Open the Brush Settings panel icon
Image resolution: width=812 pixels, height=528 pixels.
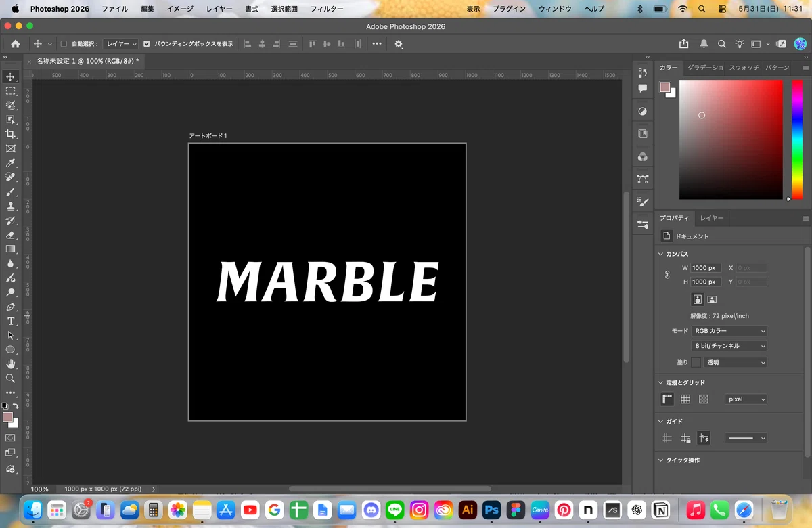pos(642,202)
